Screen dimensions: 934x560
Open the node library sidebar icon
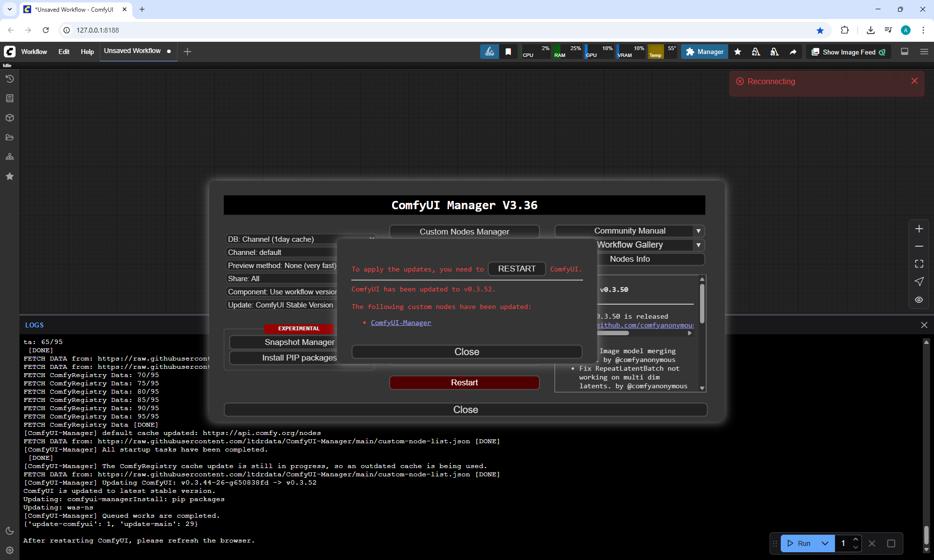coord(10,98)
